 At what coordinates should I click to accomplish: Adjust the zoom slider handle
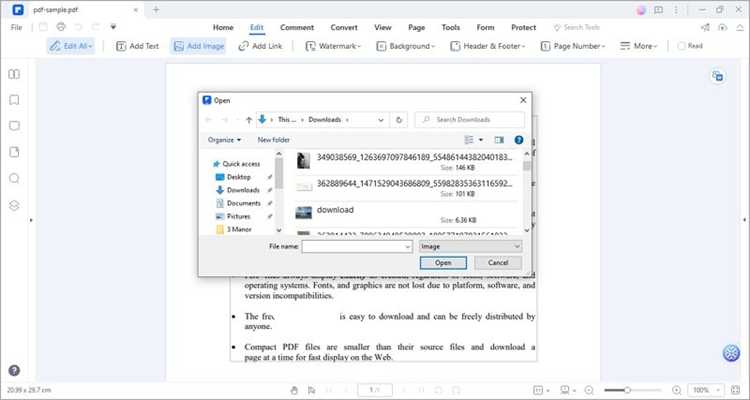pyautogui.click(x=627, y=390)
